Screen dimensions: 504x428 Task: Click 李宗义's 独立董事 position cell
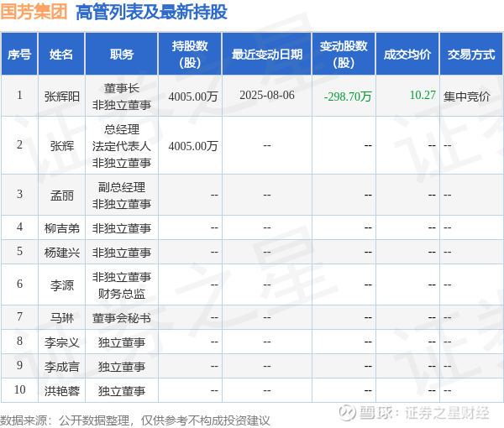click(x=122, y=342)
